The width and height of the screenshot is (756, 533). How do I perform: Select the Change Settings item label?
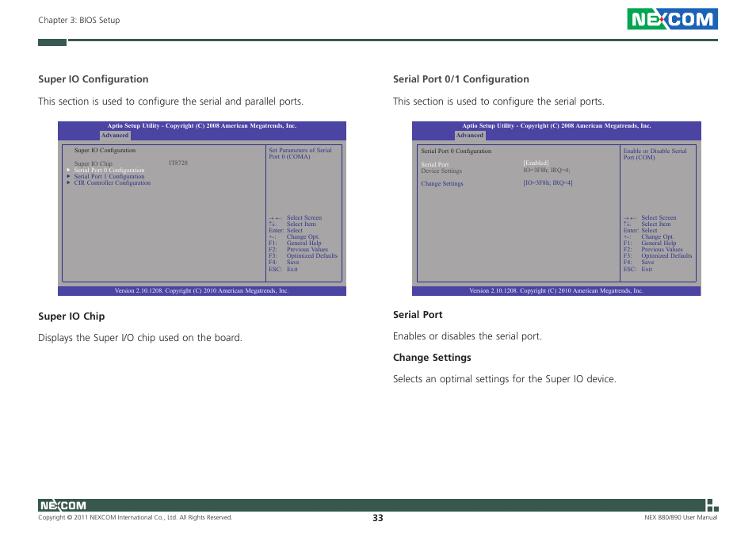tap(441, 183)
